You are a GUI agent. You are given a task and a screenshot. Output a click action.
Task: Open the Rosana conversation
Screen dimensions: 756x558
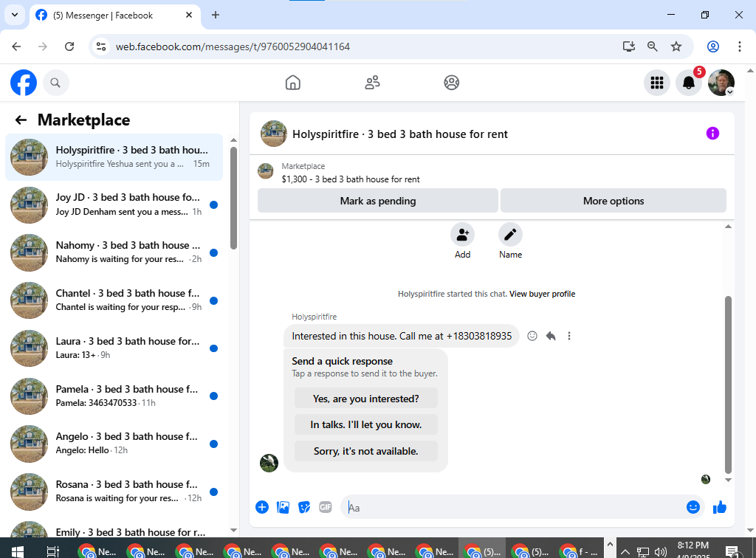click(114, 492)
